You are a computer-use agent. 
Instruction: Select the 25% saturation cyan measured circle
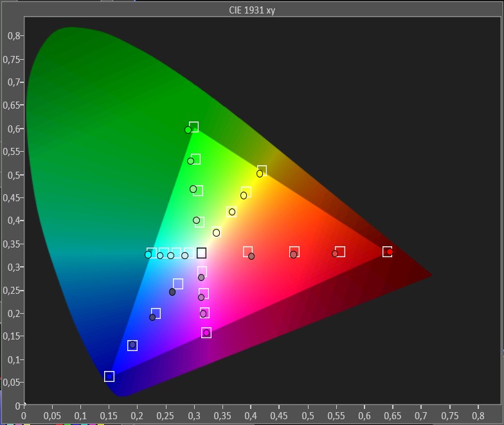pos(185,256)
